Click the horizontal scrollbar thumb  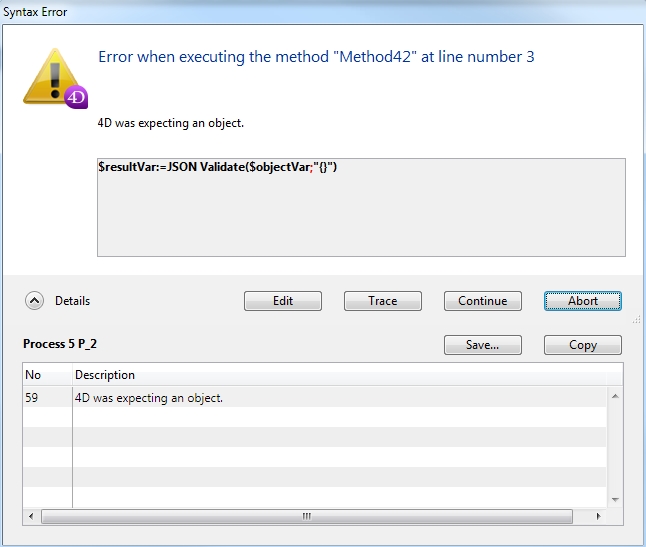tap(306, 517)
